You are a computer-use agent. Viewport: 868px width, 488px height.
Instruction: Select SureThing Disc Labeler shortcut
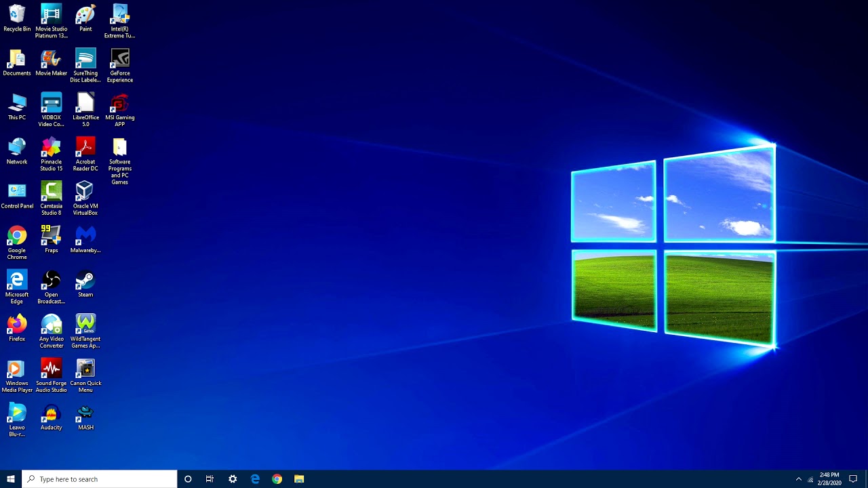85,66
